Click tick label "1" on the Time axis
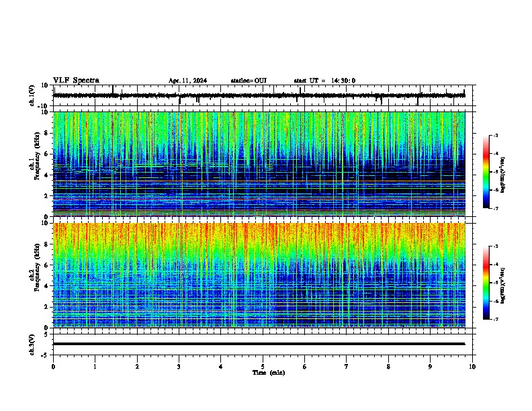 [x=95, y=367]
